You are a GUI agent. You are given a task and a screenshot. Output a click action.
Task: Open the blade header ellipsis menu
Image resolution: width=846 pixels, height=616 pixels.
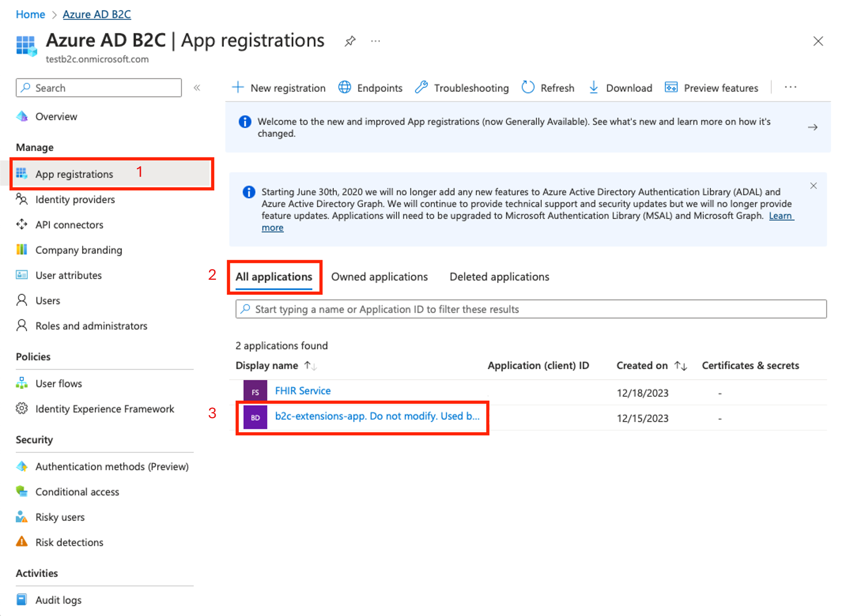click(375, 41)
